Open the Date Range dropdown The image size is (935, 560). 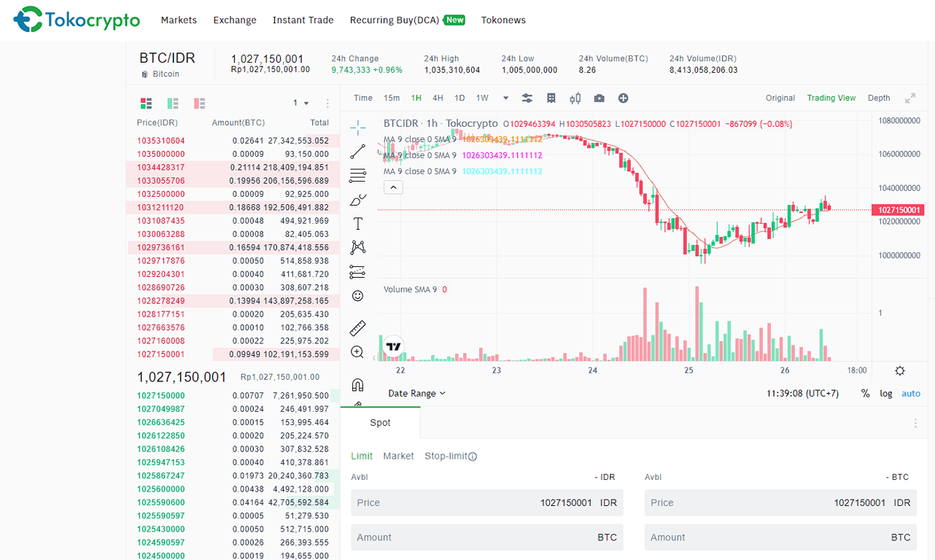(x=416, y=393)
